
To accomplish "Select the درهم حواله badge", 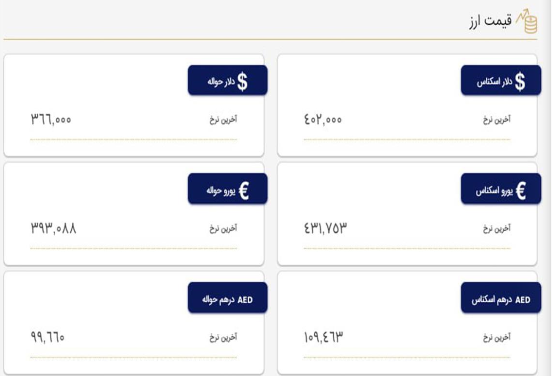I will [x=228, y=297].
